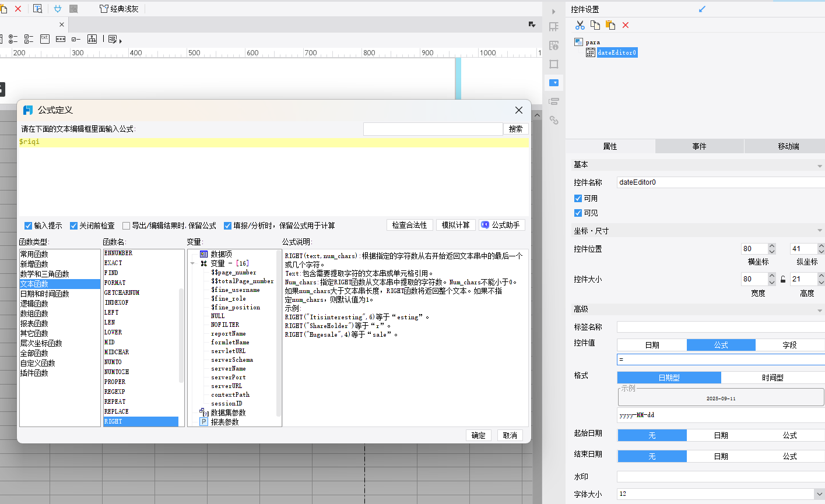Click the red delete X in 控件设置 toolbar
825x504 pixels.
[626, 25]
